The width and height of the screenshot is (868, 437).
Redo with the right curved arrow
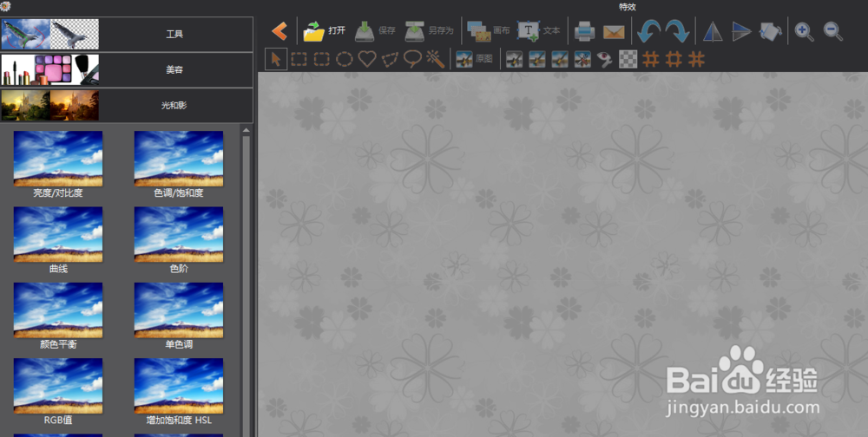(x=677, y=31)
